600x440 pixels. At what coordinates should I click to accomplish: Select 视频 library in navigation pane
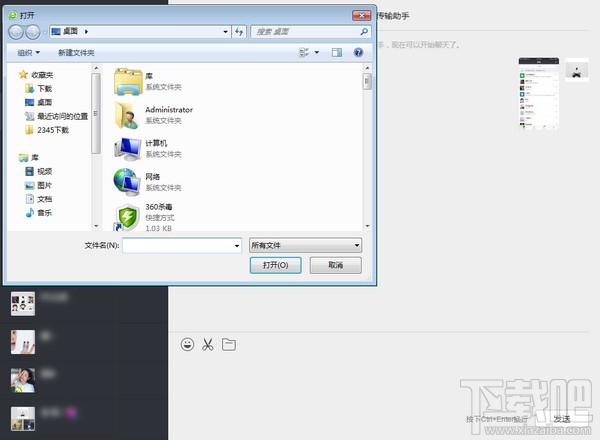[39, 171]
